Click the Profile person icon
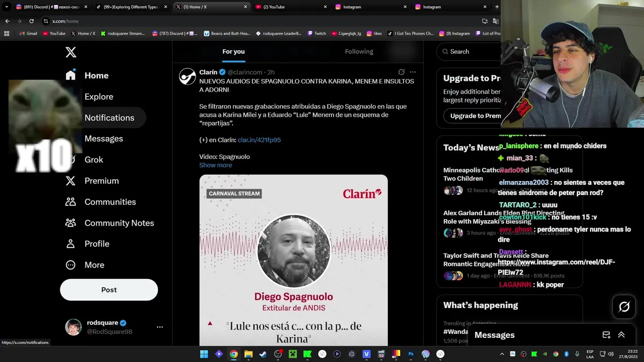Image resolution: width=644 pixels, height=362 pixels. (x=71, y=244)
